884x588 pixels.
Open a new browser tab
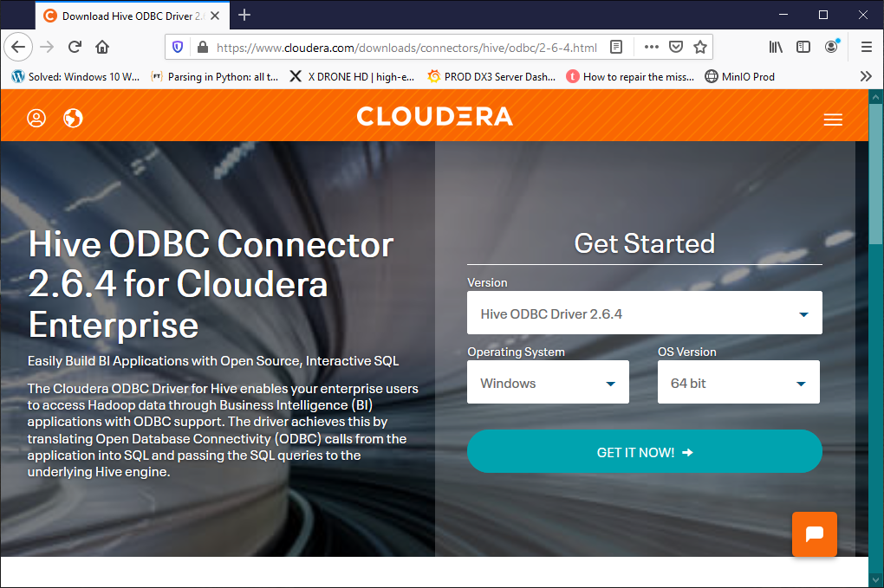tap(244, 16)
